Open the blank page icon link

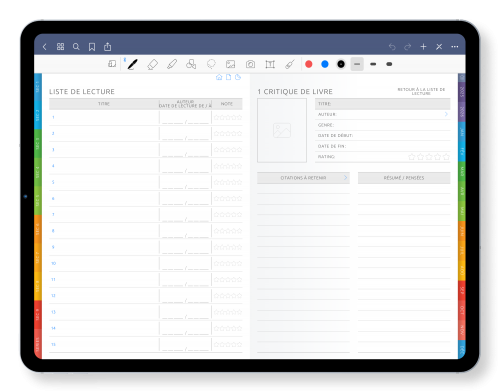(228, 77)
